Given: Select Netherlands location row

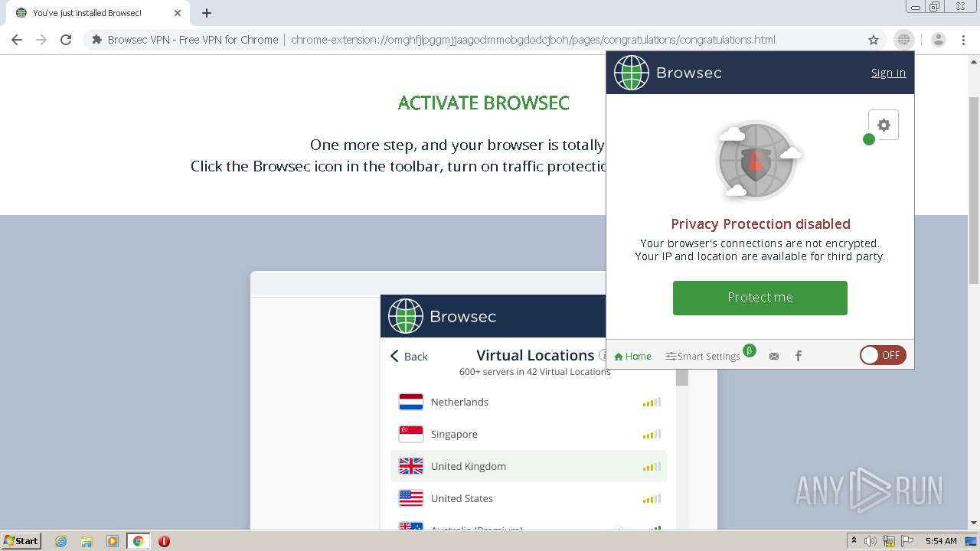Looking at the screenshot, I should 528,402.
